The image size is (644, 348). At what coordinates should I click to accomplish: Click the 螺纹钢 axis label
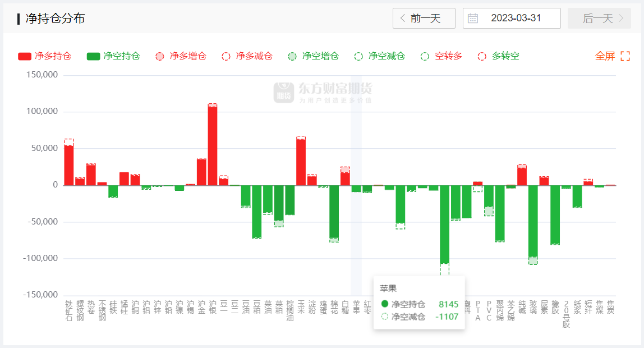tap(80, 310)
